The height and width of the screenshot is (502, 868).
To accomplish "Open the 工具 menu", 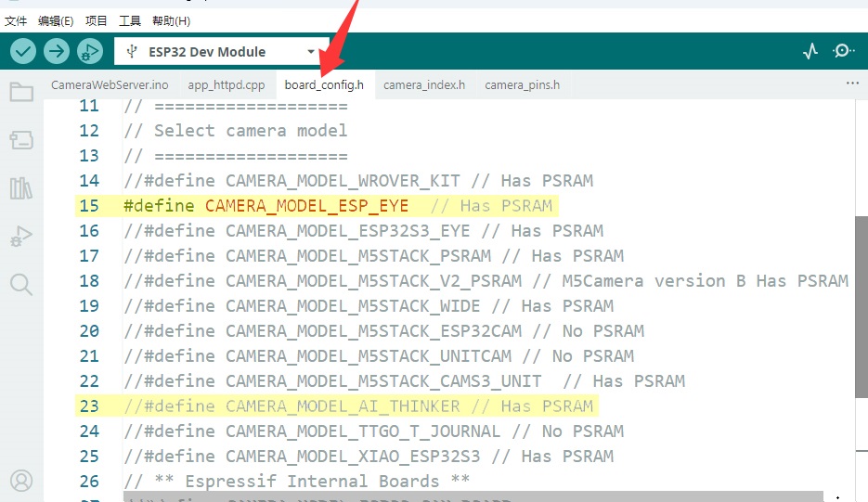I will pyautogui.click(x=130, y=21).
